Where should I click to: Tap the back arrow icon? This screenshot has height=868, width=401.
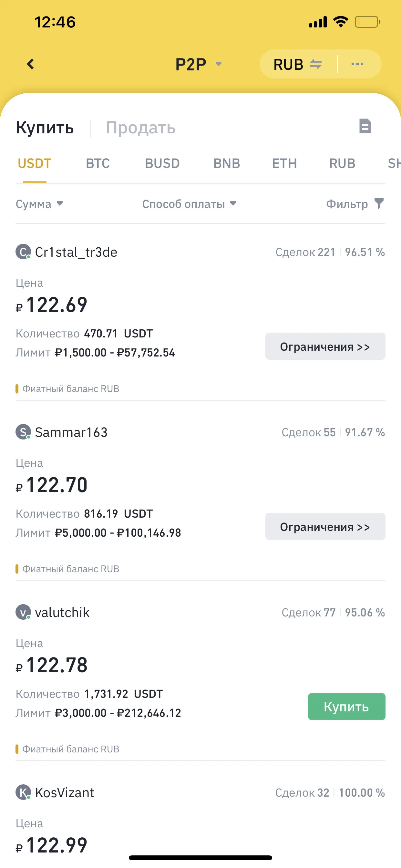coord(30,64)
